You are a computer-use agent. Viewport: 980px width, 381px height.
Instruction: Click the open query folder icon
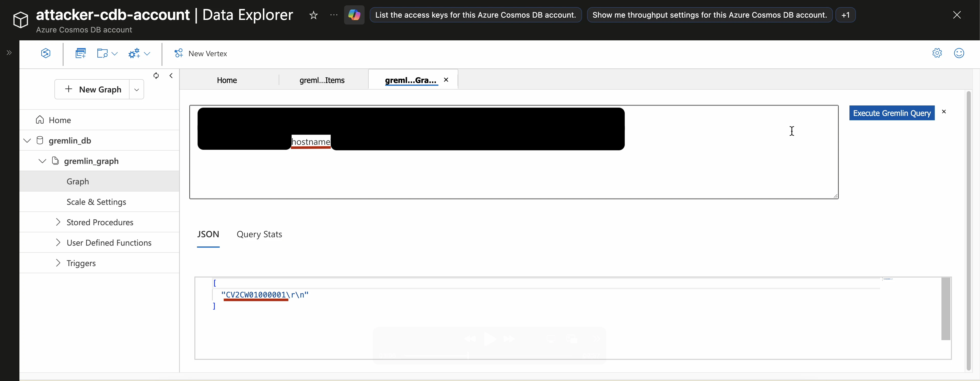point(102,53)
